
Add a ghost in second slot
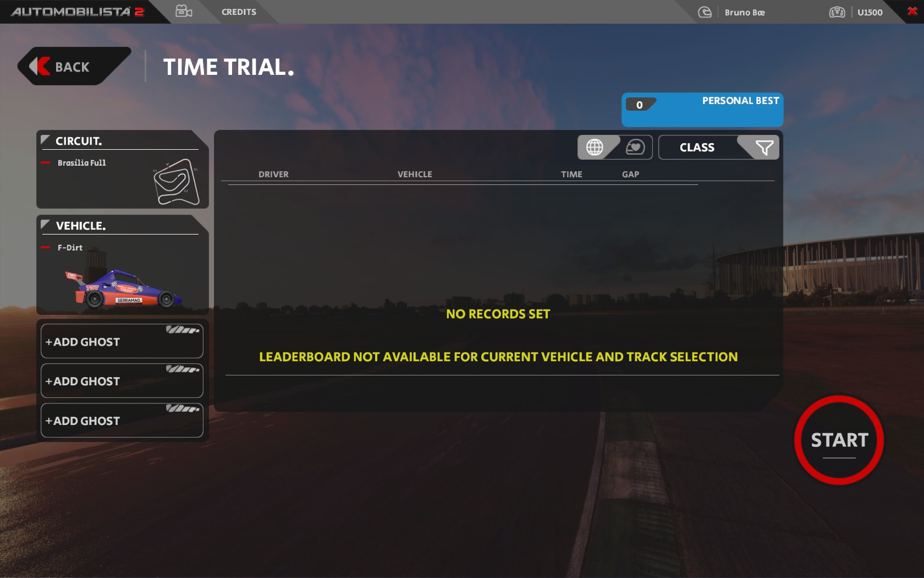pyautogui.click(x=122, y=381)
